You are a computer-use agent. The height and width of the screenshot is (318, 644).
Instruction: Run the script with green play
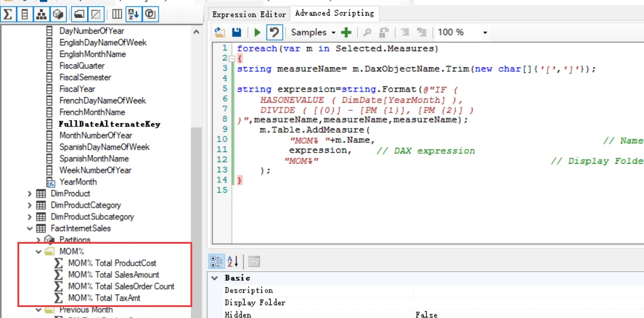pyautogui.click(x=257, y=32)
